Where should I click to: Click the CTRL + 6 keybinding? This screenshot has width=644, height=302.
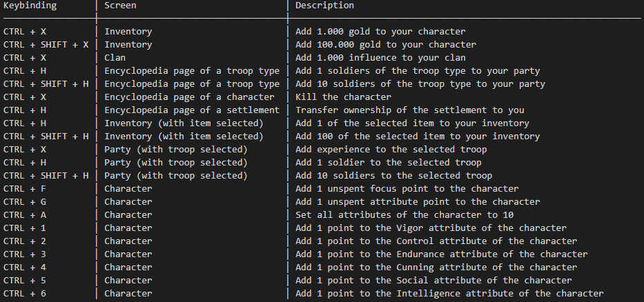pos(25,294)
